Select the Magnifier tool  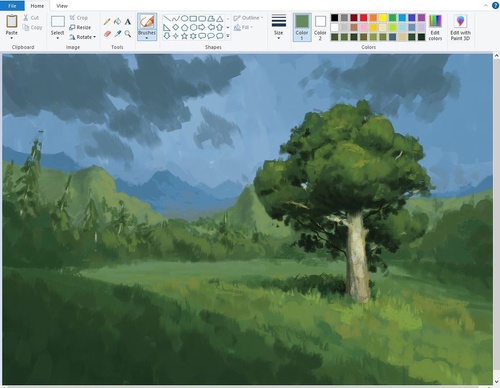coord(128,34)
